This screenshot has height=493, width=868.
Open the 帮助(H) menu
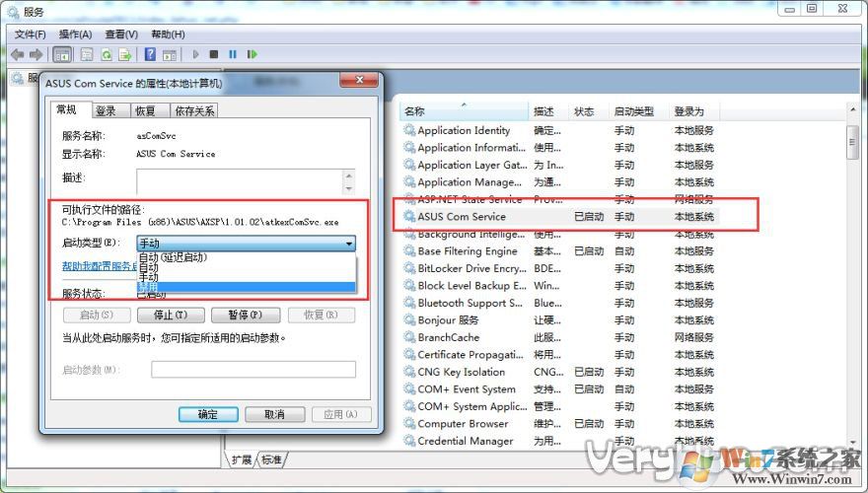click(168, 35)
